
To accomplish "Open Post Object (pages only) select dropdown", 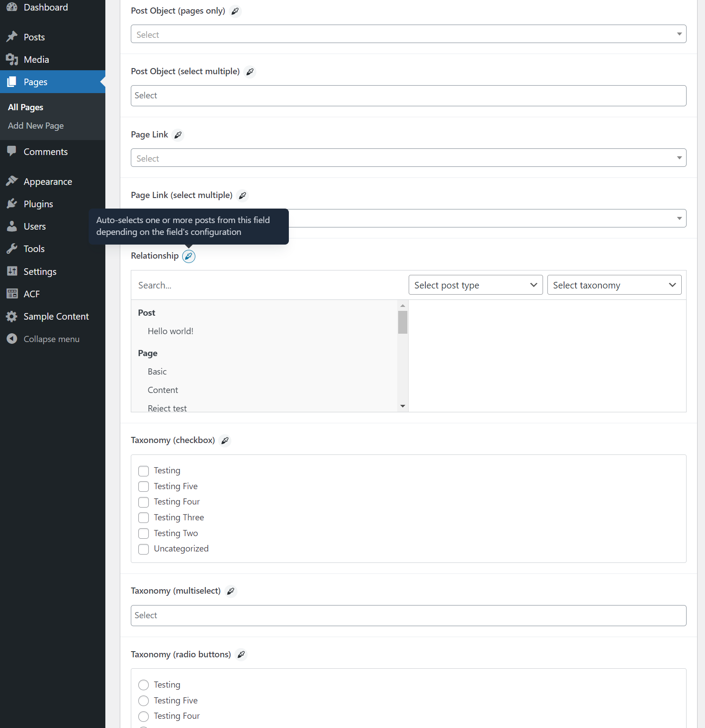I will pos(408,34).
